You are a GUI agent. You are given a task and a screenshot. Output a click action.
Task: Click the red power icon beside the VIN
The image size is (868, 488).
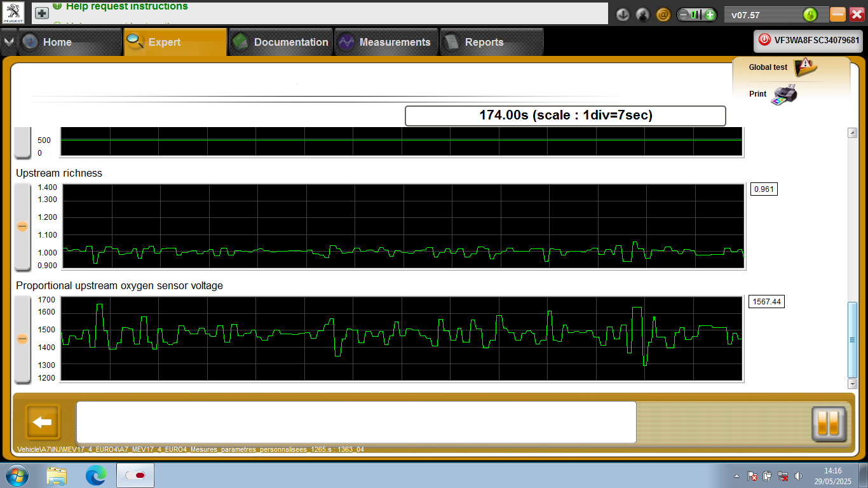pyautogui.click(x=764, y=40)
